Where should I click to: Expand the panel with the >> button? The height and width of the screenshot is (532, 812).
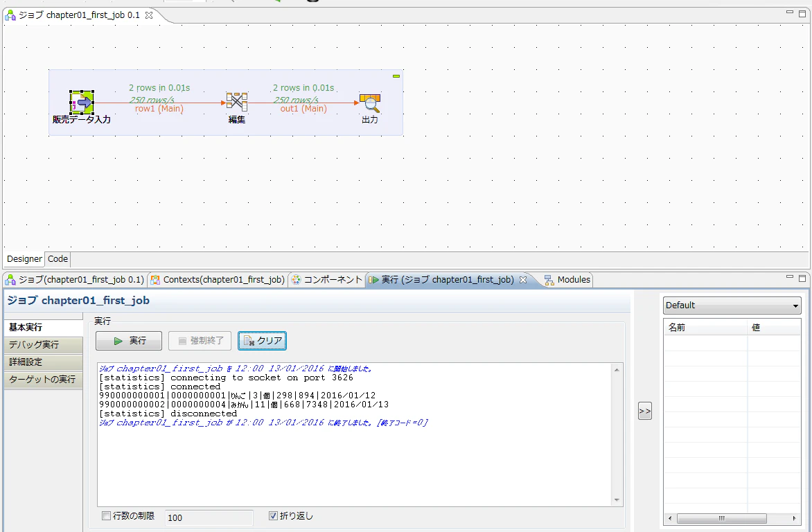(645, 411)
